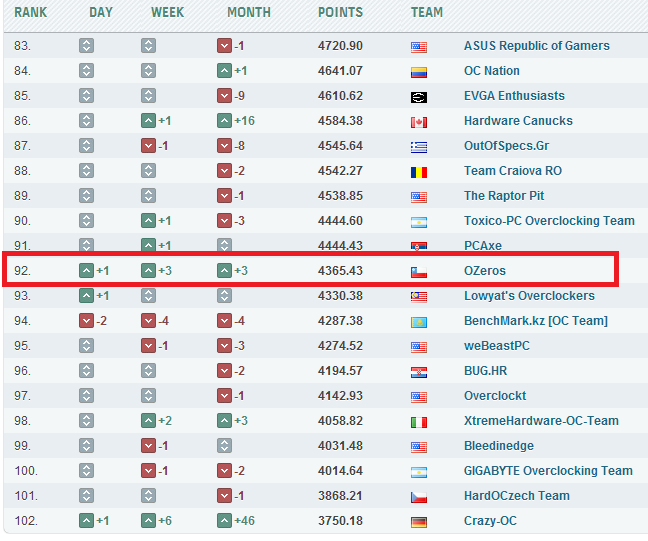Click the DAY column header

point(101,12)
